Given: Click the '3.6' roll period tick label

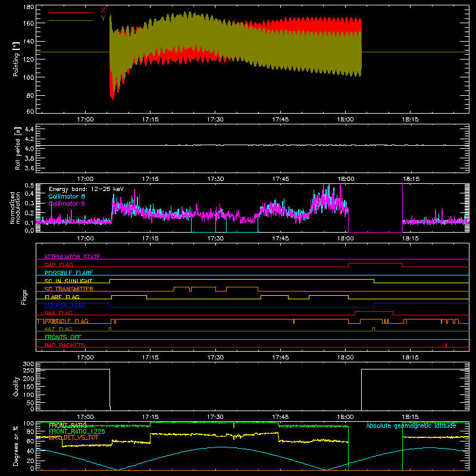Looking at the screenshot, I should tap(29, 168).
